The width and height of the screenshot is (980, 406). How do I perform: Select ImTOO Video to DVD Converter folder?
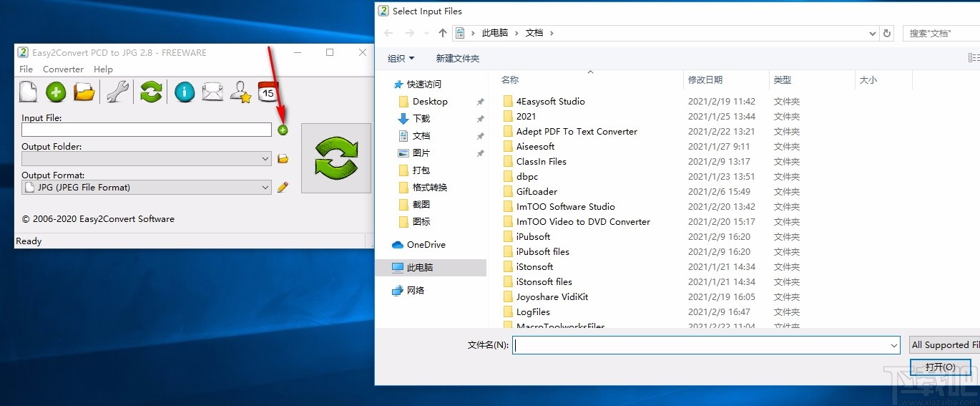tap(583, 222)
